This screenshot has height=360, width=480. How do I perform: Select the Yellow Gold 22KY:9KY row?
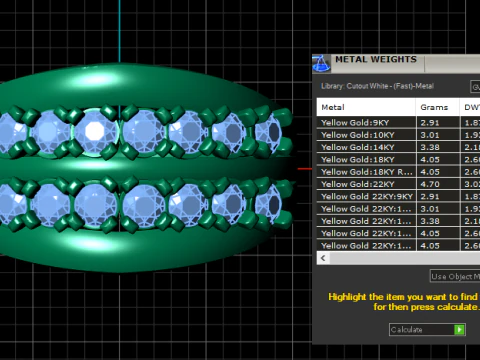398,197
